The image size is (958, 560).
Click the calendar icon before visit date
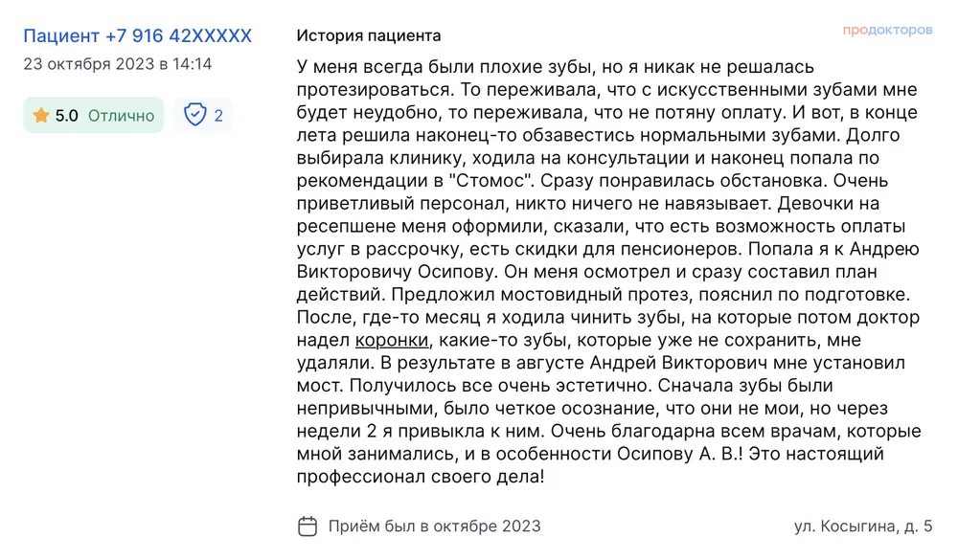[308, 526]
